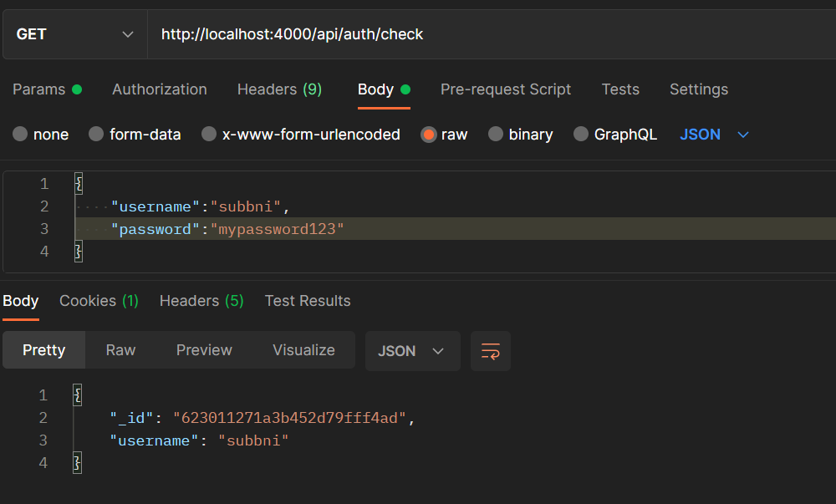Open the Tests tab
The height and width of the screenshot is (504, 836).
point(620,89)
